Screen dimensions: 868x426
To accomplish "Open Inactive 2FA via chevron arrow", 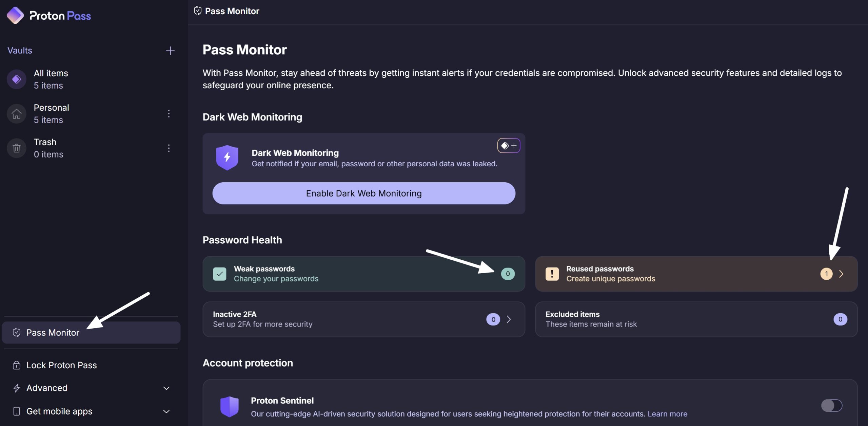I will tap(509, 319).
